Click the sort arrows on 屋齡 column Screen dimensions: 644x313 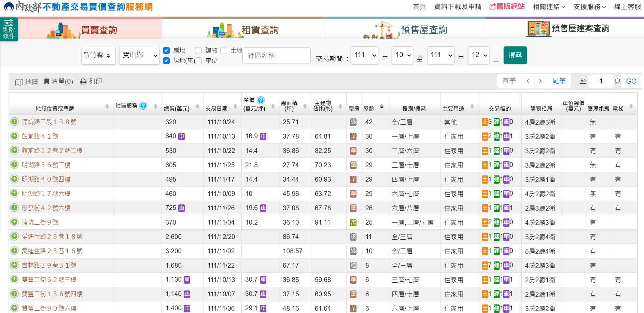[x=382, y=107]
